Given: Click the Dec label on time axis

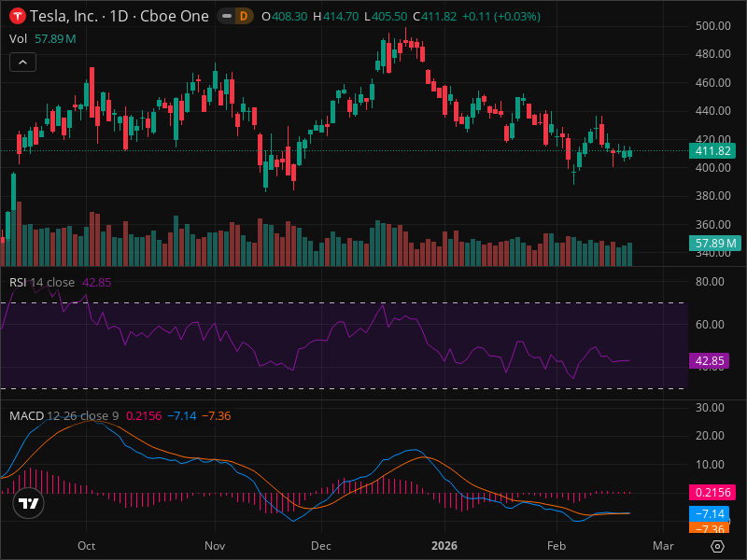Looking at the screenshot, I should (x=321, y=546).
